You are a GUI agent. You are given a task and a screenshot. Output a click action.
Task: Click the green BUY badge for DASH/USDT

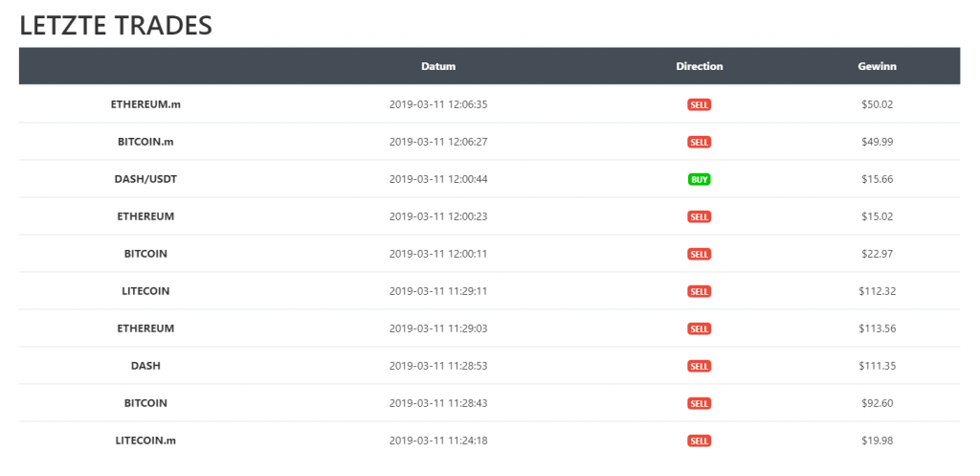[699, 179]
